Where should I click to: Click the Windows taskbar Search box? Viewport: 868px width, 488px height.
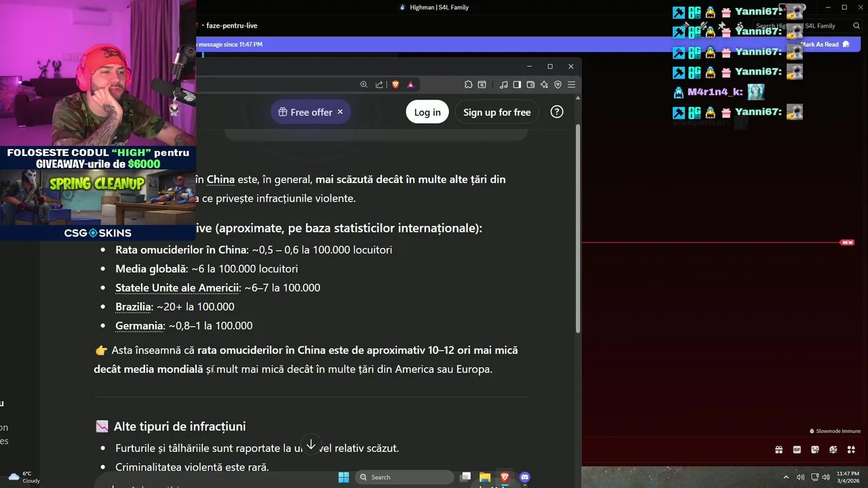[x=405, y=477]
